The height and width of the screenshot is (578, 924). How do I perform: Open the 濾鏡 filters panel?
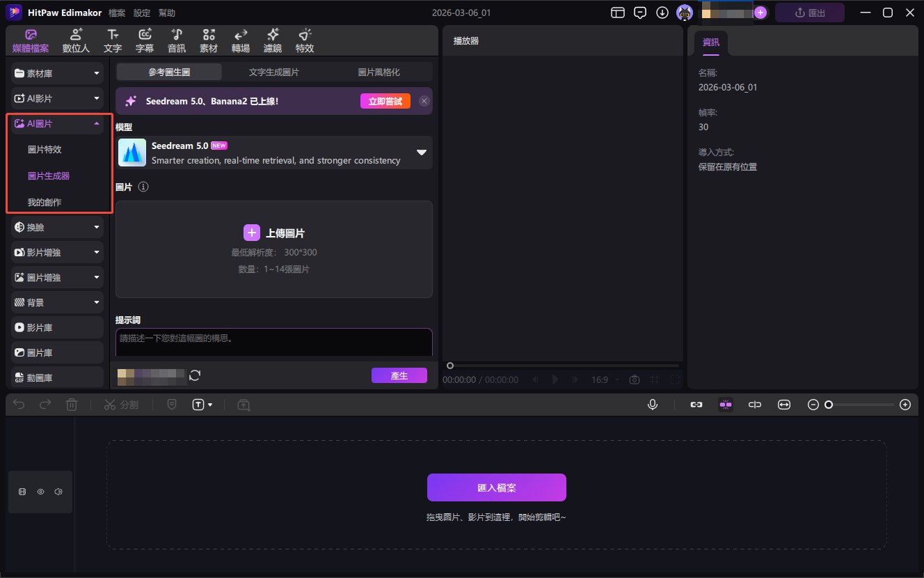pos(273,41)
